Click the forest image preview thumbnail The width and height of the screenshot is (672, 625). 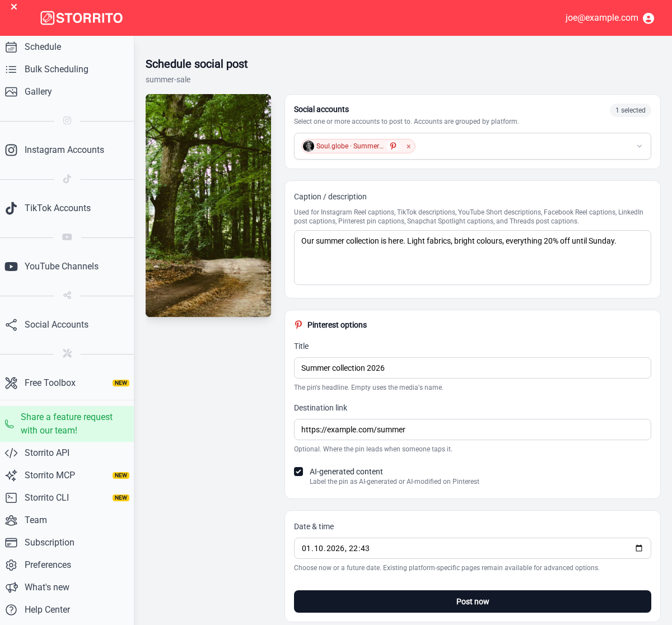click(x=208, y=206)
